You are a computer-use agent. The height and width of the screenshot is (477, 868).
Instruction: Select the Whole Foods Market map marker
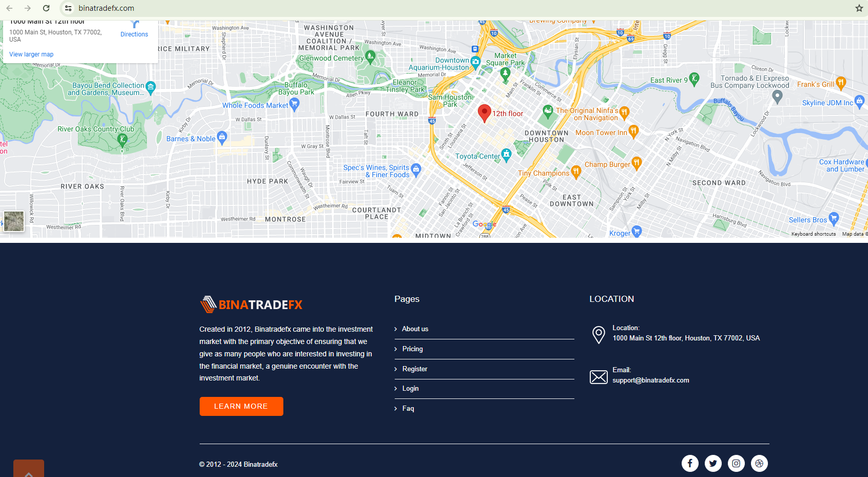(295, 104)
